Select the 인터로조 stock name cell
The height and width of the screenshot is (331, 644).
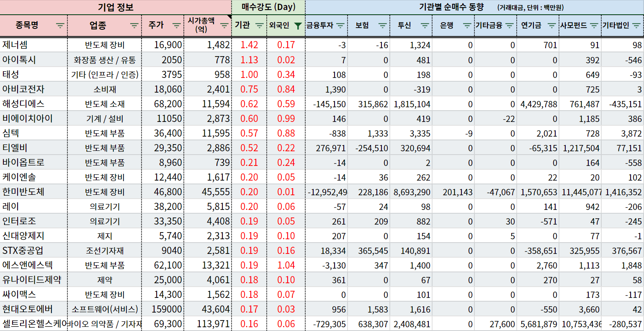(x=33, y=221)
